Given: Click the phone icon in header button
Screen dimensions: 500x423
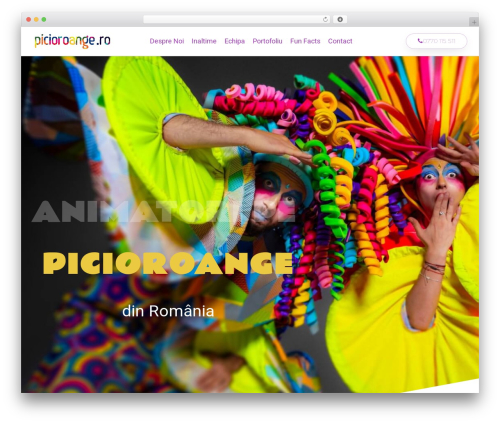Looking at the screenshot, I should (420, 41).
